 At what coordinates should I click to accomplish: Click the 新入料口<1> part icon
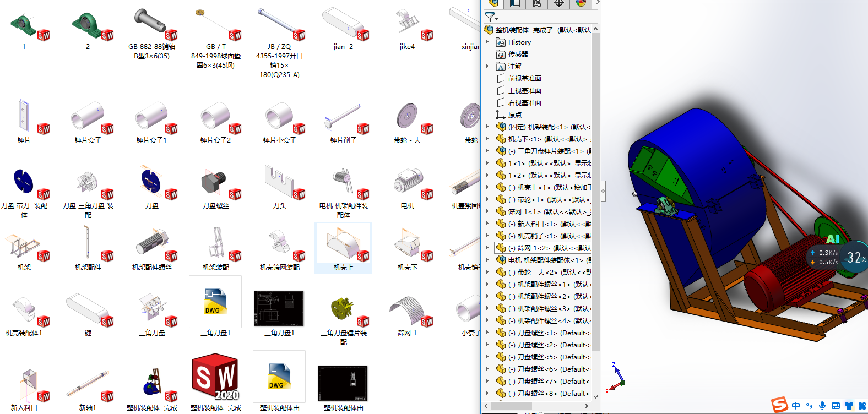click(501, 224)
